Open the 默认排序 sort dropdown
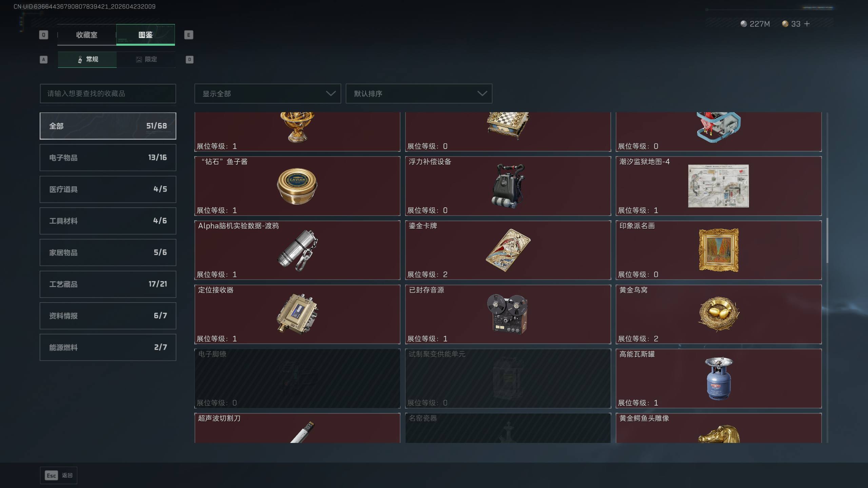The width and height of the screenshot is (868, 488). tap(419, 94)
